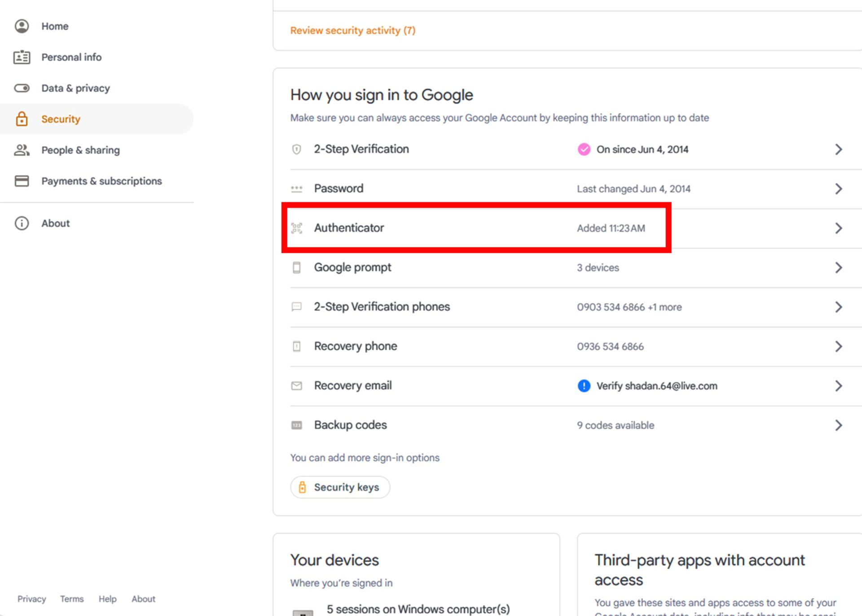Click the Security keys button

(x=340, y=487)
